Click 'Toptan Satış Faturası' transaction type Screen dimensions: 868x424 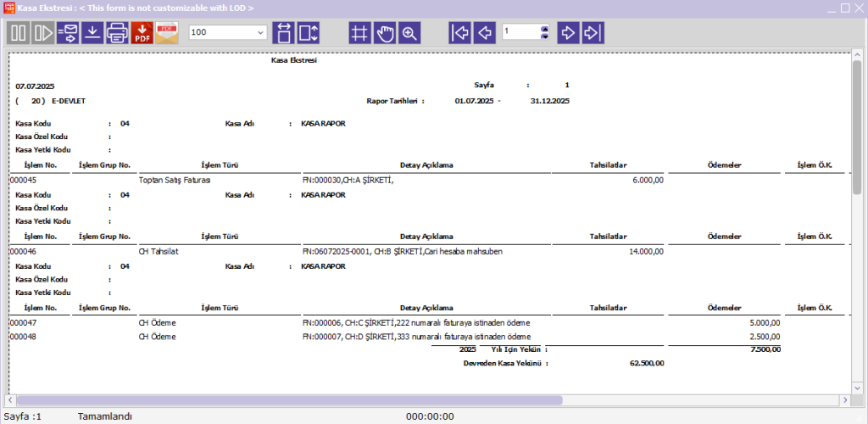pos(175,180)
